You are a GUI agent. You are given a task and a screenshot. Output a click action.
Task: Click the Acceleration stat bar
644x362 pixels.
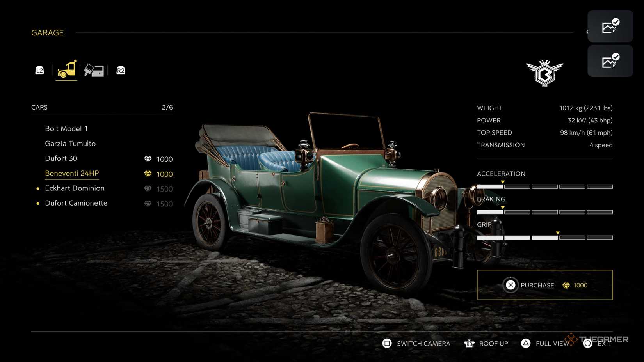[x=544, y=186]
